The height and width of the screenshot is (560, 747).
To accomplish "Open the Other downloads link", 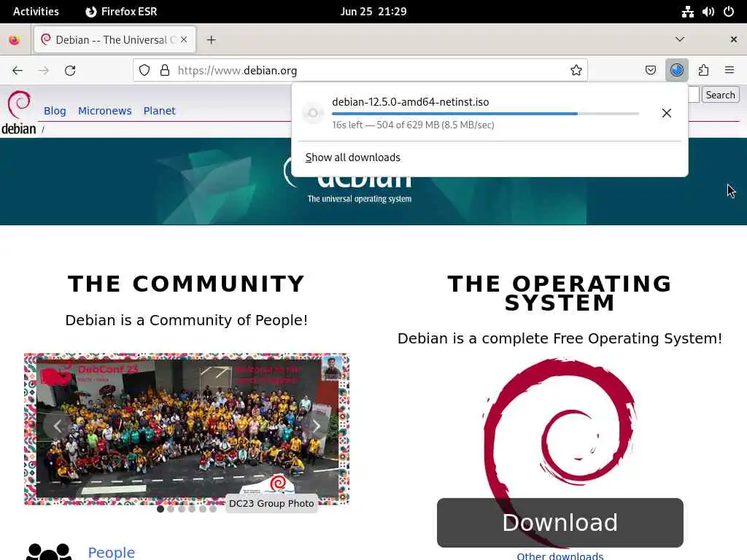I will point(560,556).
